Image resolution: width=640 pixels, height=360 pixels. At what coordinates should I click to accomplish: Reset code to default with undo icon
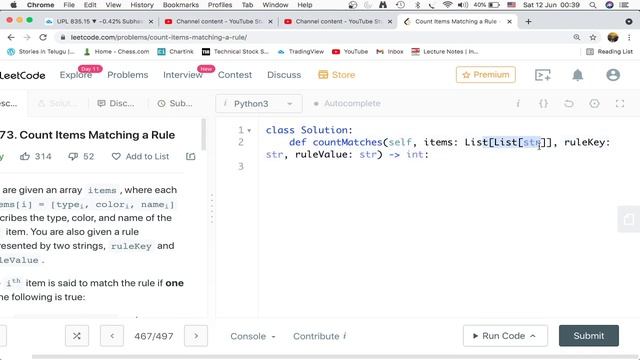coord(569,104)
